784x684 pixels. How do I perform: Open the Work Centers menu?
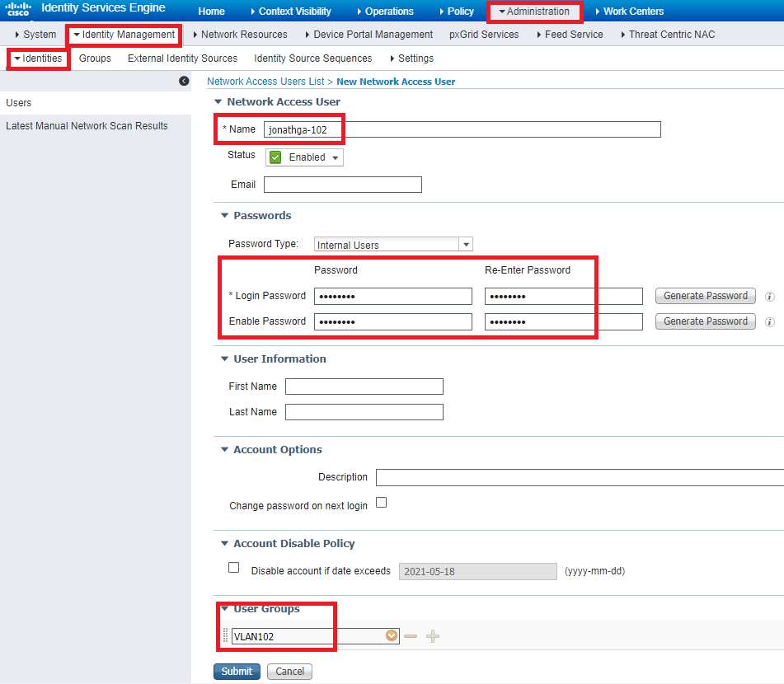(630, 11)
